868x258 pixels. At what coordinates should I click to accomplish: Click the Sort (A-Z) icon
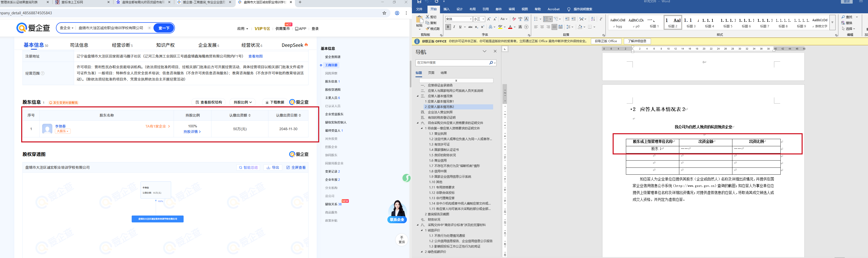593,19
